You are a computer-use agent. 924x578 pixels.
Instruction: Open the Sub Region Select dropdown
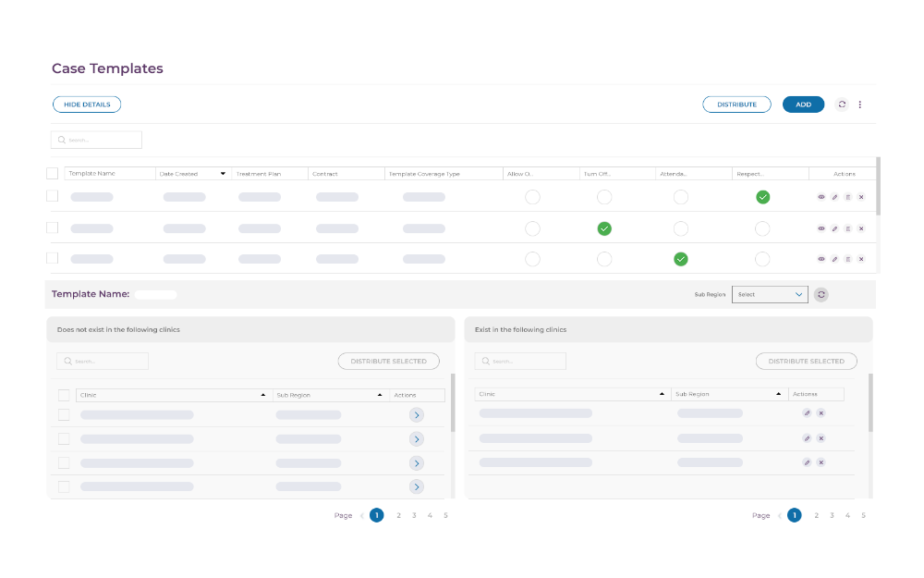(x=770, y=294)
